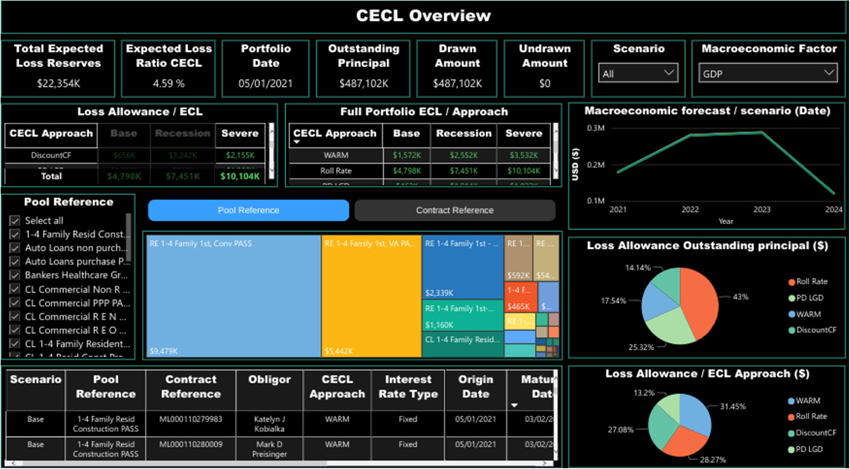Click the Total Expected Loss Reserves card
The height and width of the screenshot is (469, 850).
tap(58, 68)
